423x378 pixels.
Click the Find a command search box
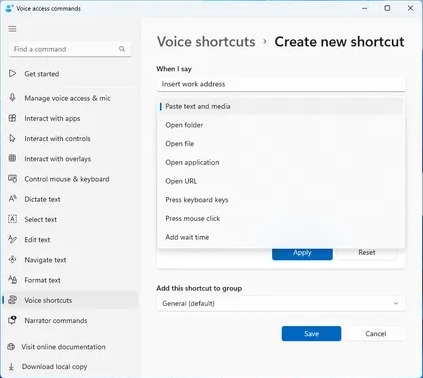(70, 49)
